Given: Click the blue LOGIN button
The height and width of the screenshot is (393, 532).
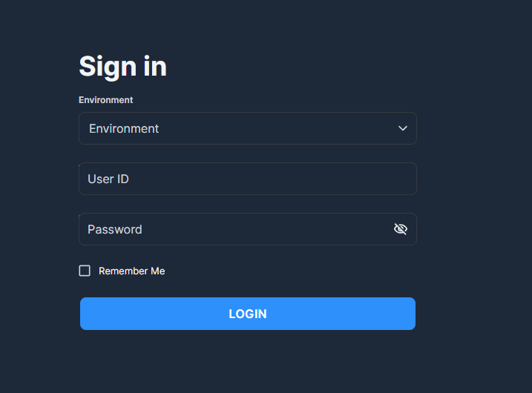Looking at the screenshot, I should click(x=248, y=314).
